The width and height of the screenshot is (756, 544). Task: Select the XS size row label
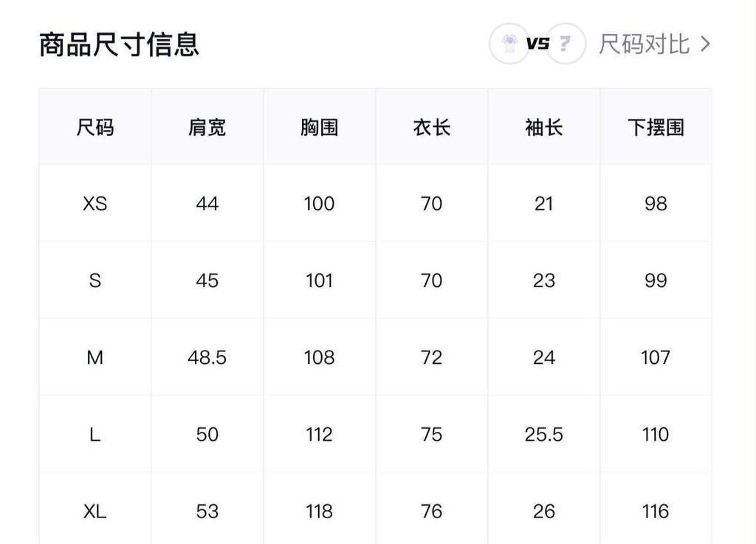click(95, 204)
